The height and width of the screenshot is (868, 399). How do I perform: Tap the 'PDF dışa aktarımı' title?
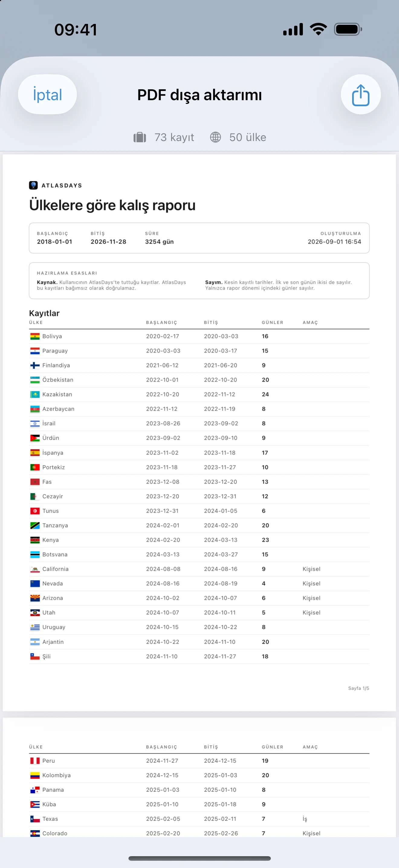tap(199, 95)
